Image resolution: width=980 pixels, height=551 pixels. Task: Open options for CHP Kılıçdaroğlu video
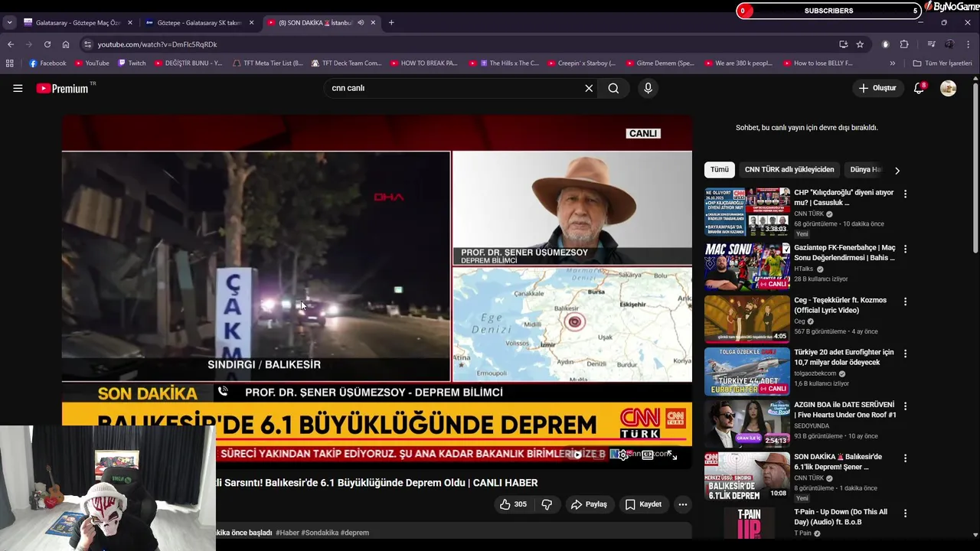coord(905,194)
